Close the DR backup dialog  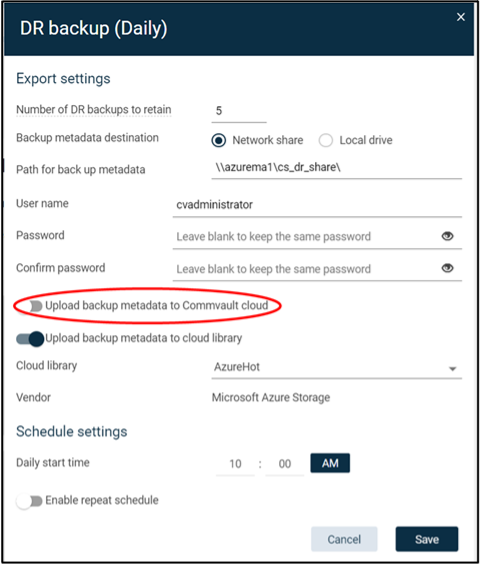461,17
